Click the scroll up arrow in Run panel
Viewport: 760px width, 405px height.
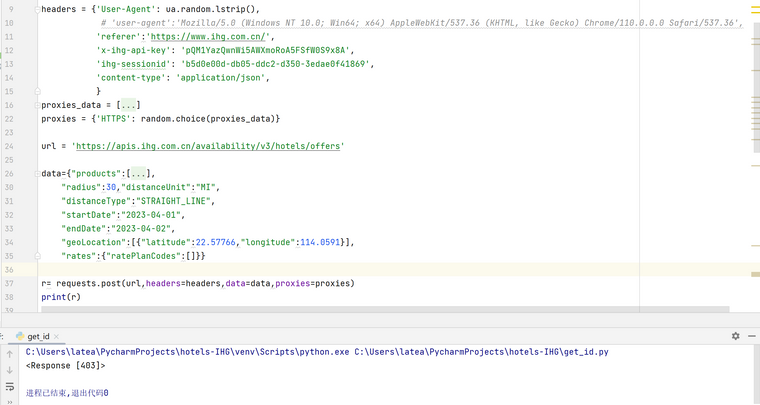pyautogui.click(x=10, y=352)
